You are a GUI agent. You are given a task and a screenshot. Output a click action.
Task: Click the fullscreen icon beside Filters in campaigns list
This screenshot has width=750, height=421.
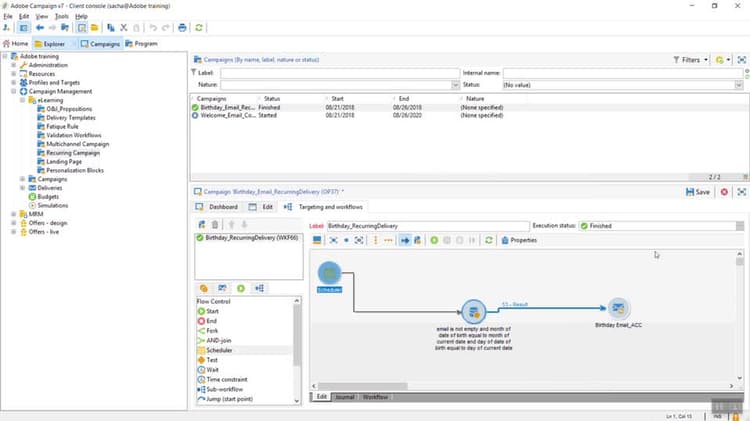point(741,60)
